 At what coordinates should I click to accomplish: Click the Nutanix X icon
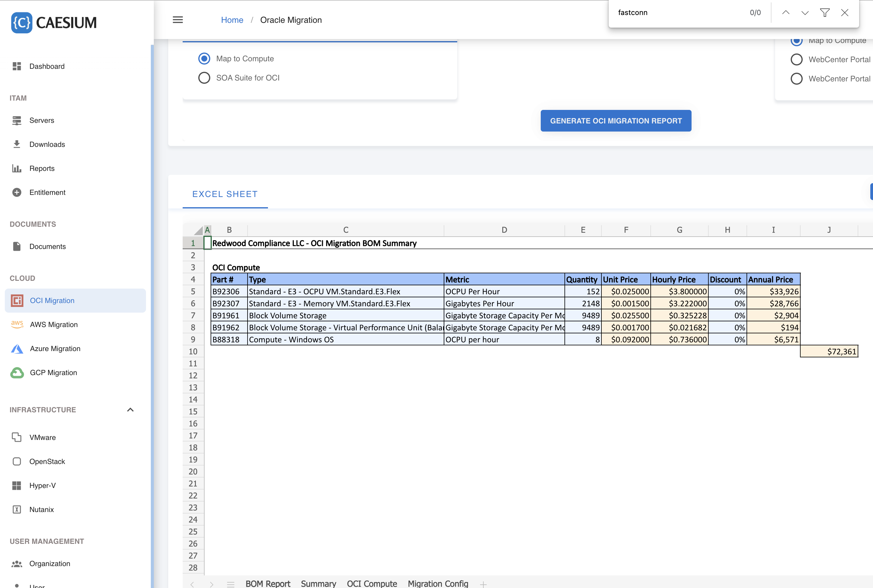[17, 510]
